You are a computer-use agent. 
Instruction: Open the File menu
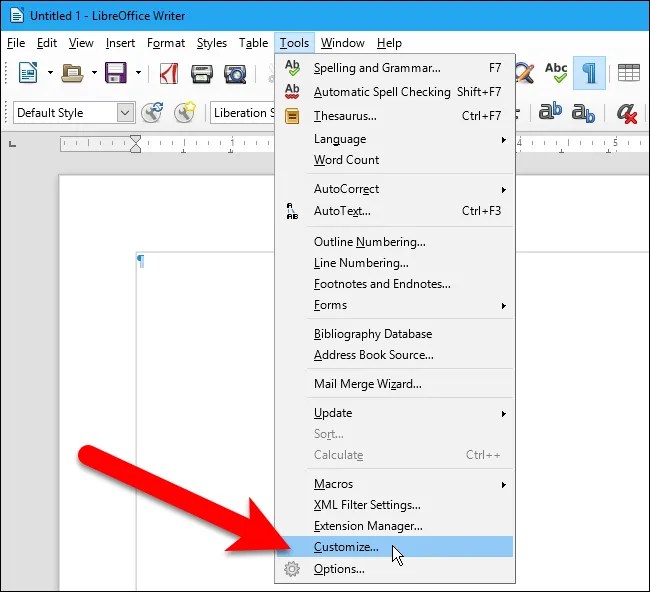[16, 43]
